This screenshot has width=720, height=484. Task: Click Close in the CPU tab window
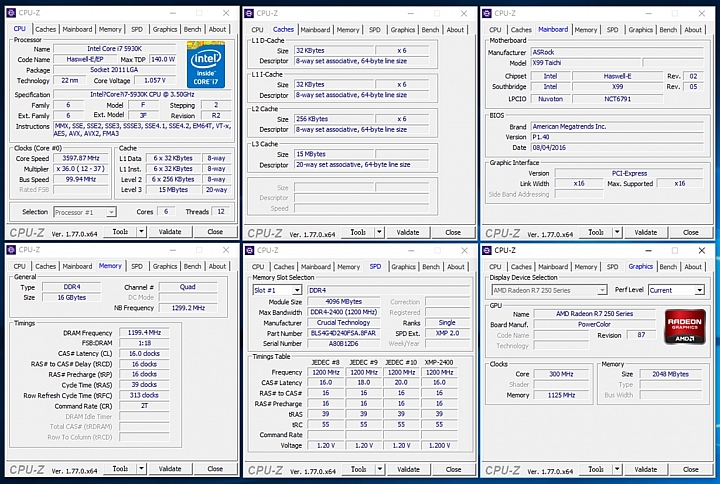pos(215,232)
